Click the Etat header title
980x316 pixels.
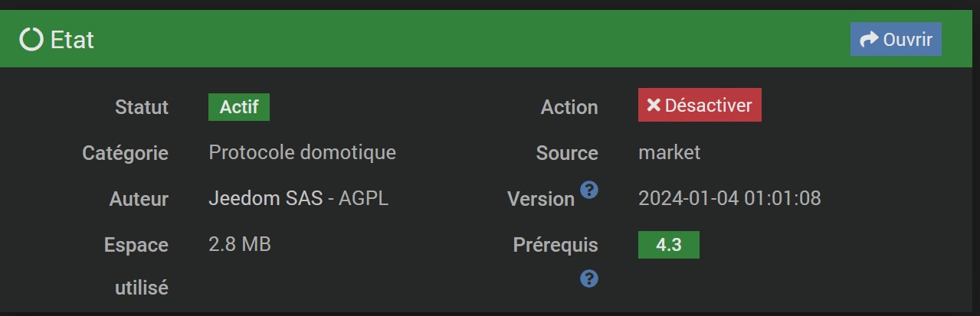coord(72,40)
